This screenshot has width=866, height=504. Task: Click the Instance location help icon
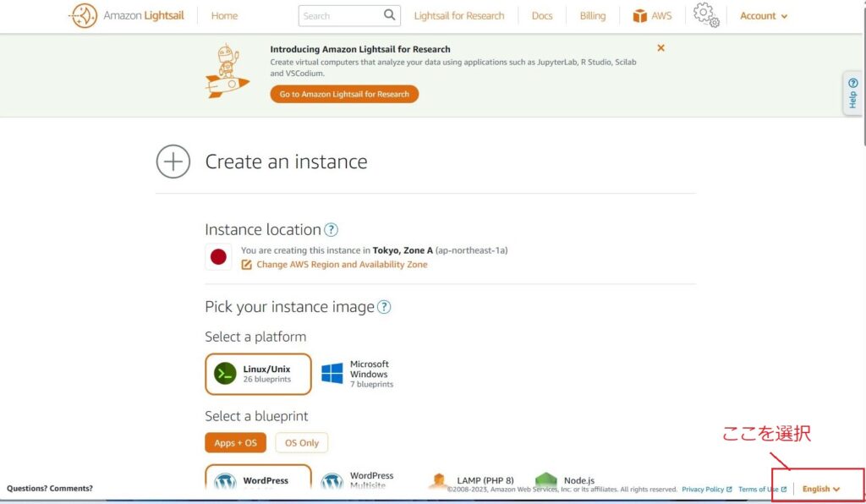point(331,230)
